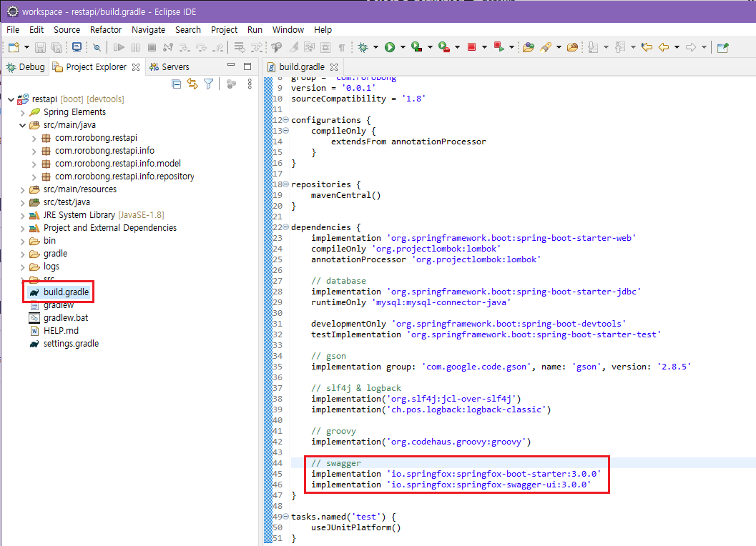The width and height of the screenshot is (756, 546).
Task: Click the Boot relaunch icon
Action: click(x=499, y=47)
